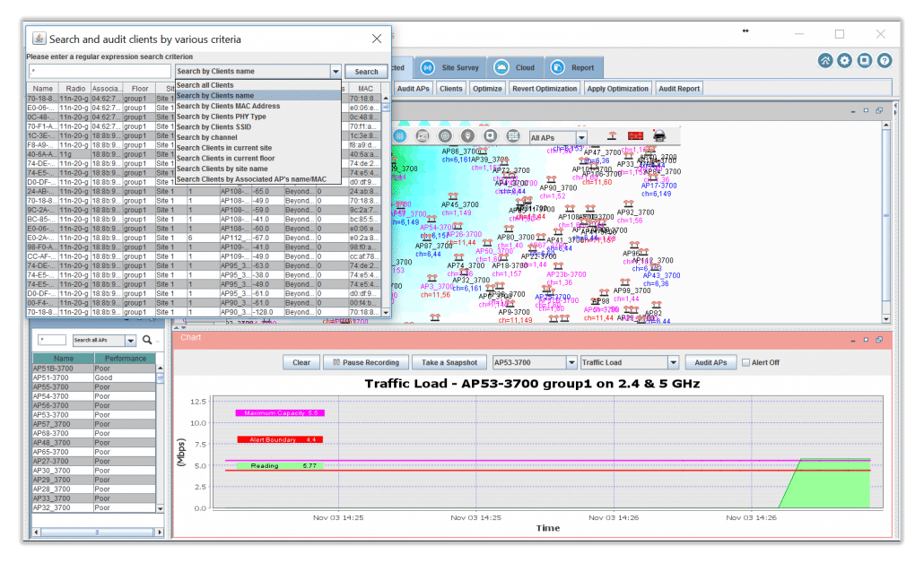Screen dimensions: 924x563
Task: Select AP51B-3700 row in AP list
Action: click(x=94, y=368)
